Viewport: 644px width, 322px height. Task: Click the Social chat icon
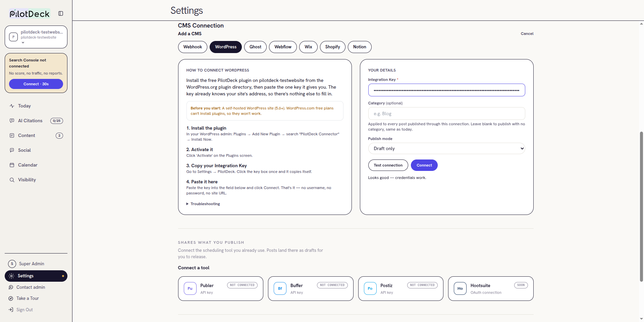12,150
